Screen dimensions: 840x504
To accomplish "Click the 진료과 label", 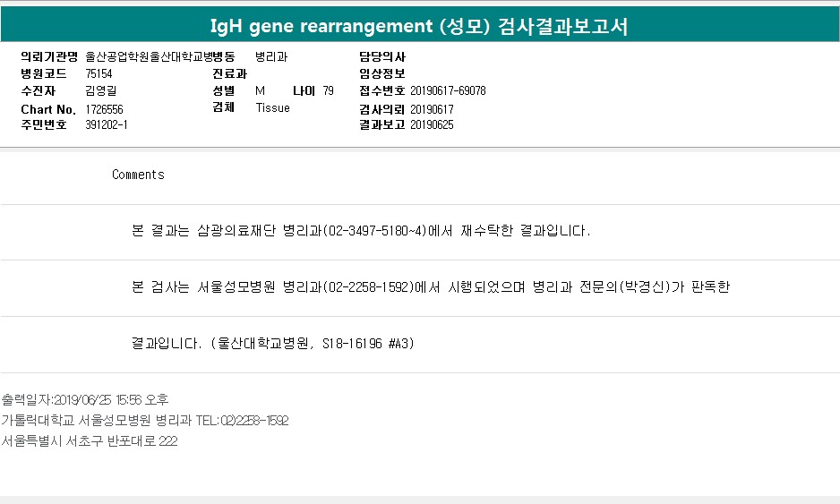I will [229, 73].
